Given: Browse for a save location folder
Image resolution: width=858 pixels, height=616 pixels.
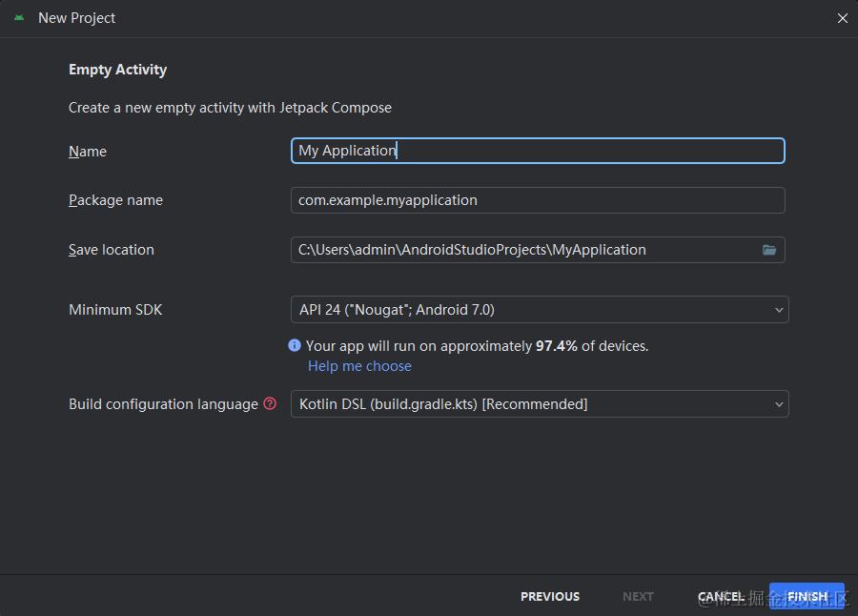Looking at the screenshot, I should click(769, 250).
